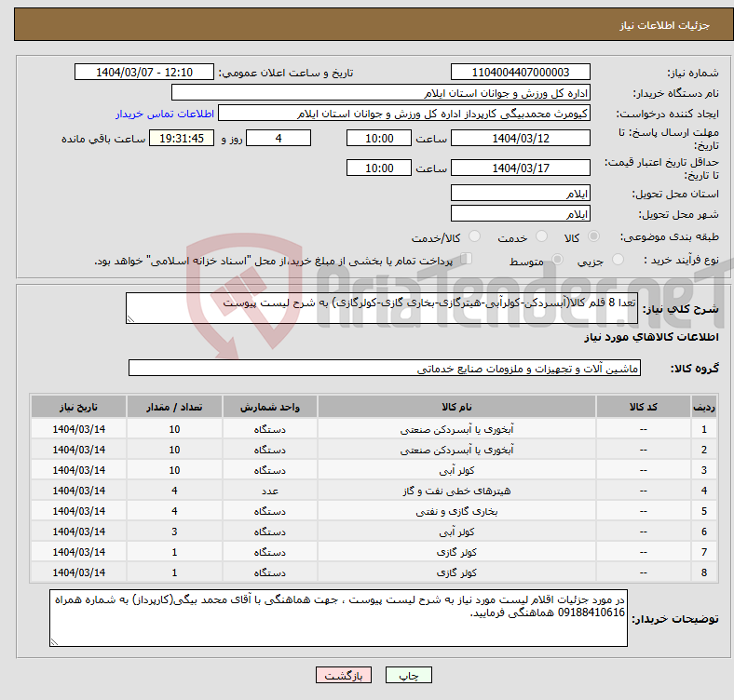Select the کالا/خدمت radio button
Image resolution: width=734 pixels, height=700 pixels.
[475, 236]
